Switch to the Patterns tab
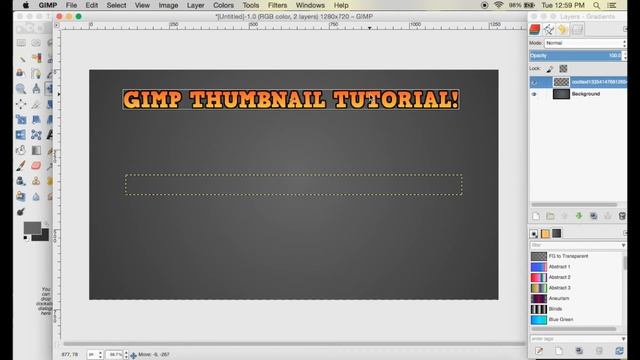 point(545,233)
